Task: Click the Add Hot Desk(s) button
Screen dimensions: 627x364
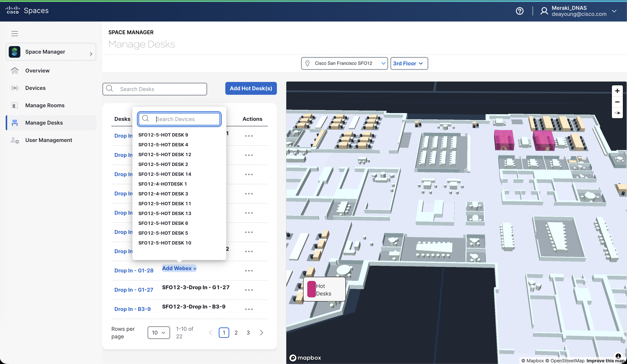Action: (251, 88)
